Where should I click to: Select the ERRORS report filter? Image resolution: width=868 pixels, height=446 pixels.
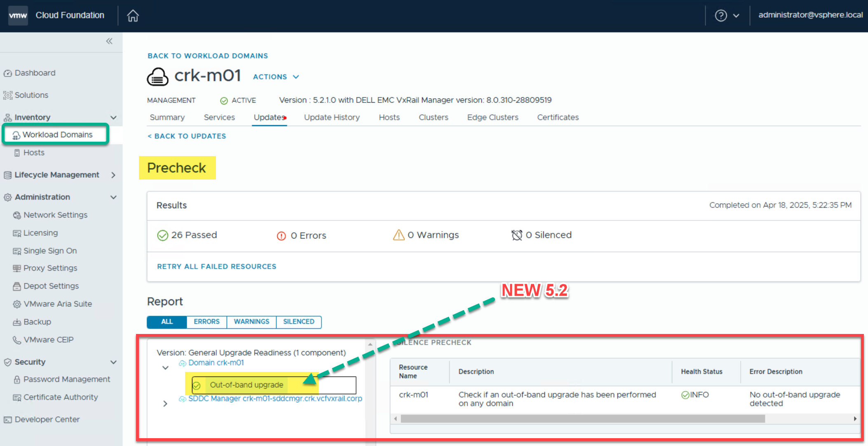[x=206, y=322]
